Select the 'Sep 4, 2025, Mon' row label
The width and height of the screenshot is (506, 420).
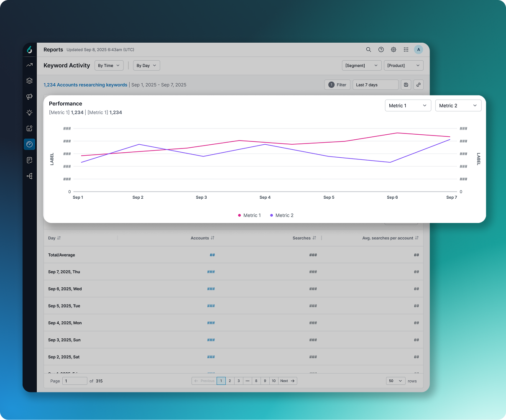tap(65, 323)
